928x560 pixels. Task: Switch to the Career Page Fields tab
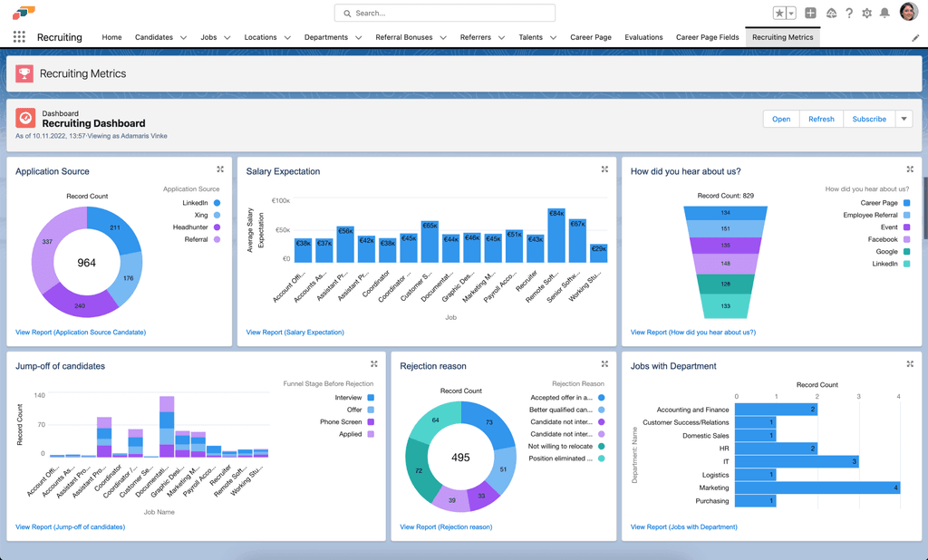point(707,37)
